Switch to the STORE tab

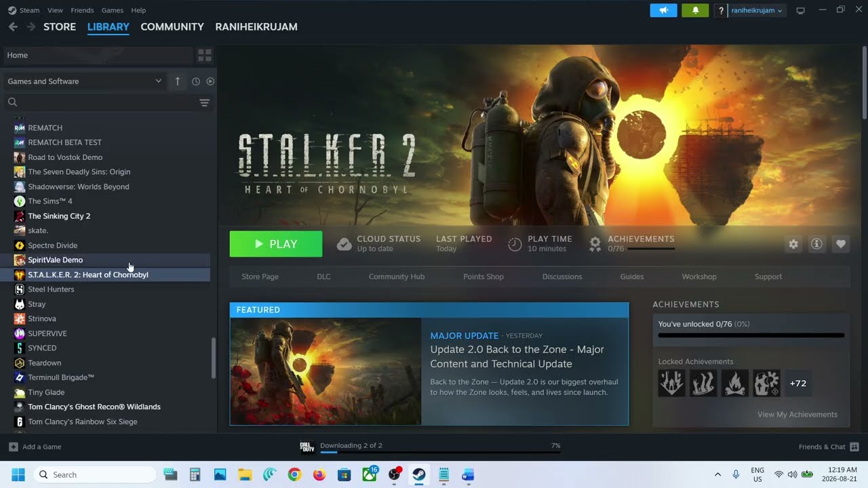[x=60, y=26]
